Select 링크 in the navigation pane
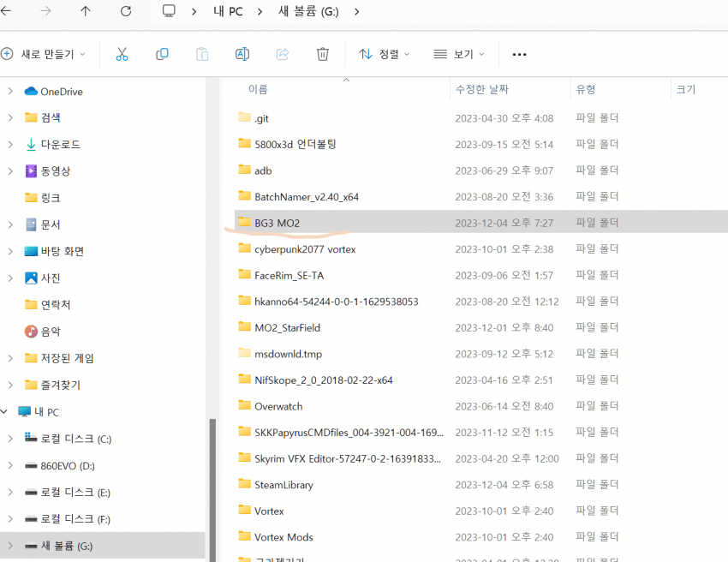The height and width of the screenshot is (562, 728). 51,198
